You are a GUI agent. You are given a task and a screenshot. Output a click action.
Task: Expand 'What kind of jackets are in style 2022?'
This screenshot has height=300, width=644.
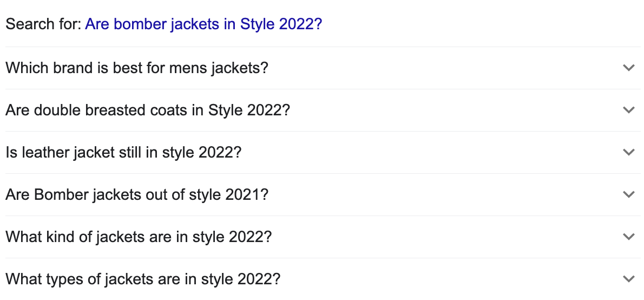[x=138, y=237]
